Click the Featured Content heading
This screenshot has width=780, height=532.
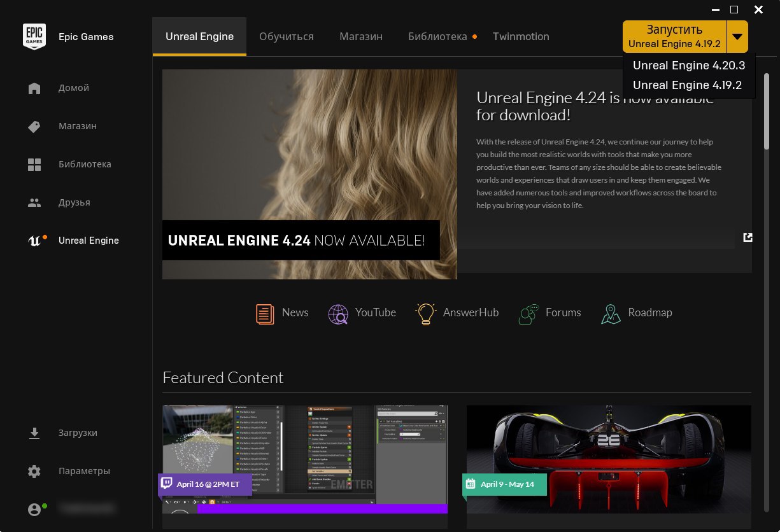[x=223, y=377]
